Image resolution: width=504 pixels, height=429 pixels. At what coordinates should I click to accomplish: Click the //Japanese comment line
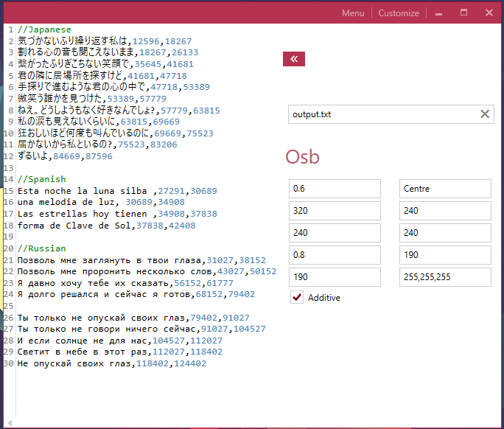click(44, 29)
